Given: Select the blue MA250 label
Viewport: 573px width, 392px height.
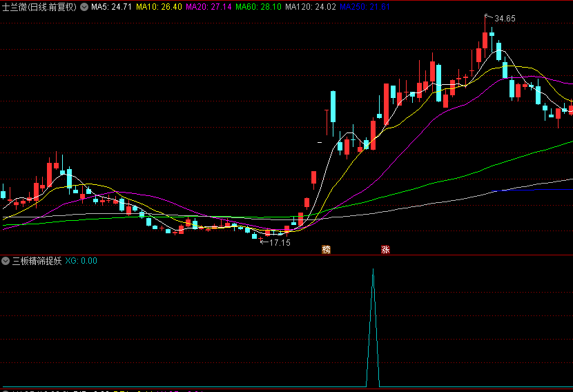Looking at the screenshot, I should tap(365, 7).
